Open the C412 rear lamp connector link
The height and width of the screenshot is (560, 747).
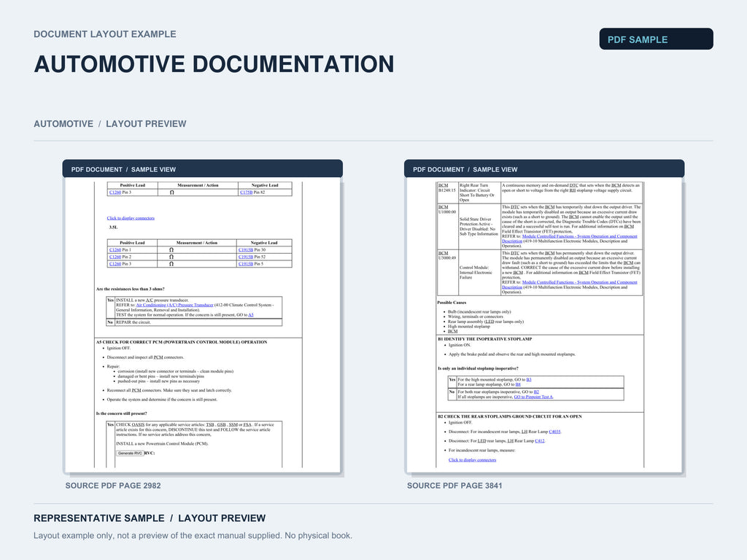point(539,441)
